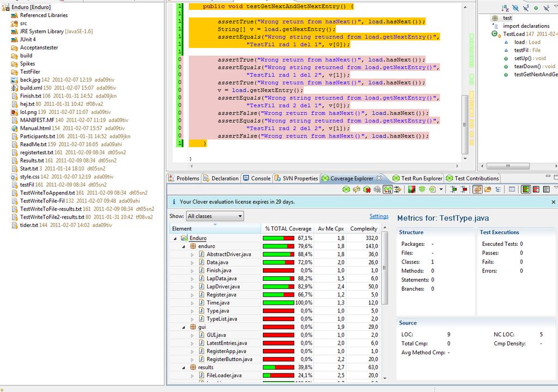Screen dimensions: 558x392
Task: Click the Enduro project icon in the file tree
Action: (x=5, y=7)
